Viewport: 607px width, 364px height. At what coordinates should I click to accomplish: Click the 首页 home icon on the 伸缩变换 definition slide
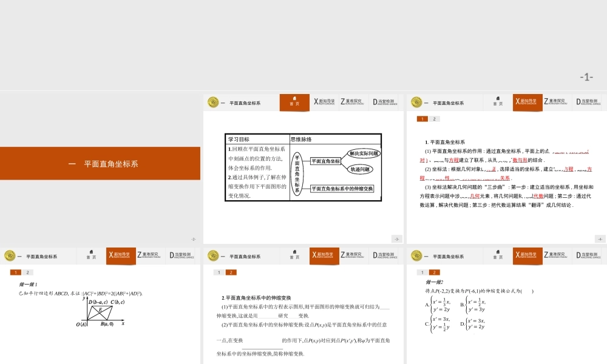tap(294, 255)
